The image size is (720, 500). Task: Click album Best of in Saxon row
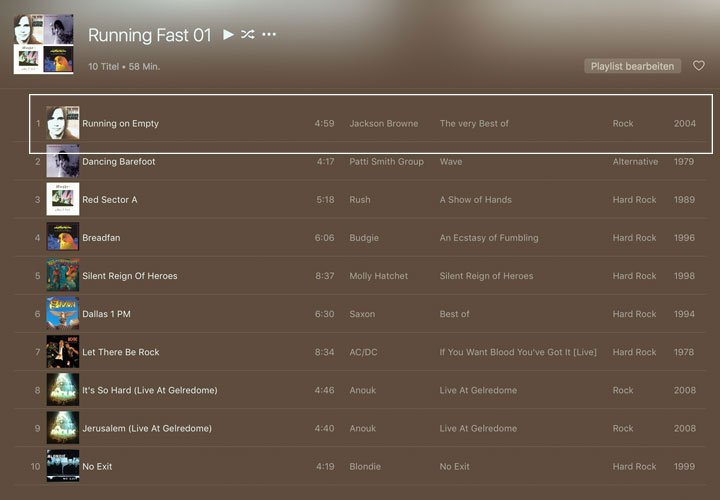pyautogui.click(x=454, y=314)
